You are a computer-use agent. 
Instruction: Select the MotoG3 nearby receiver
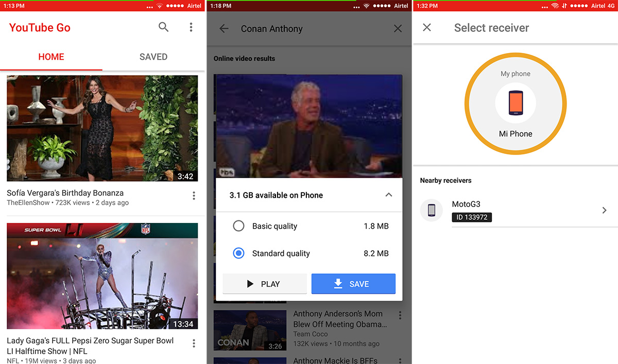(x=516, y=210)
